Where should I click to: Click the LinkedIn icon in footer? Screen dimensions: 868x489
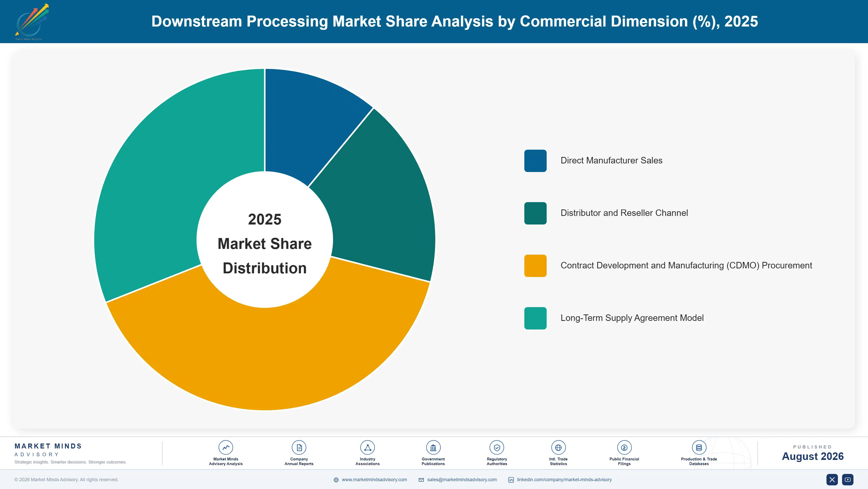(511, 480)
